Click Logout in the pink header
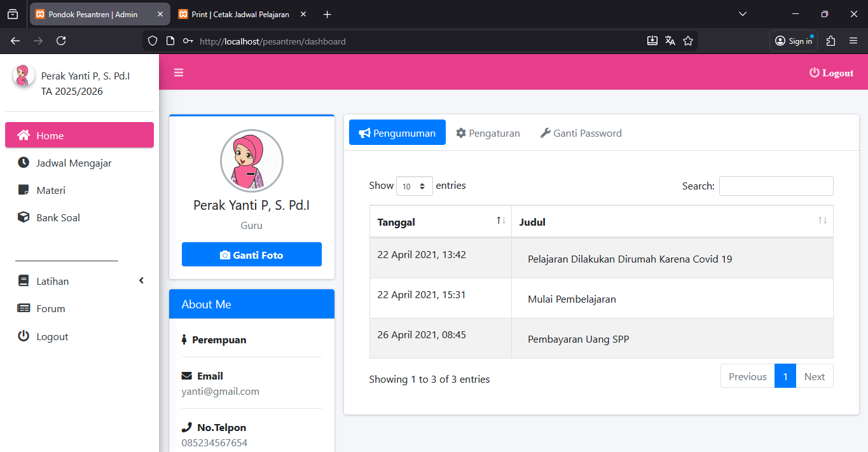 click(x=831, y=72)
